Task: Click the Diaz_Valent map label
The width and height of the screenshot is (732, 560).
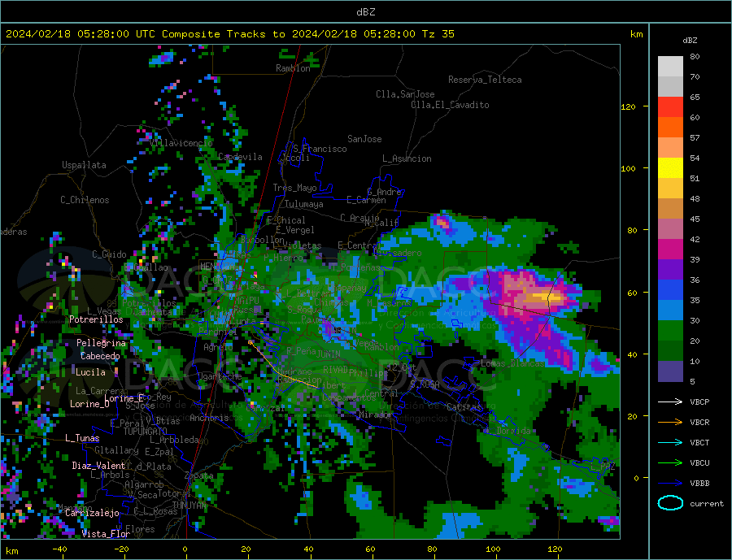Action: click(98, 466)
